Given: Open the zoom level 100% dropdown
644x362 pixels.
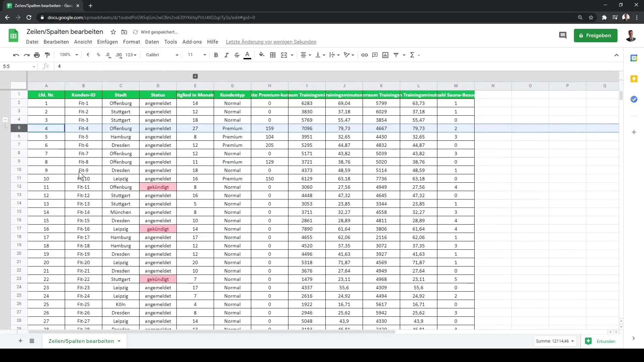Looking at the screenshot, I should coord(69,55).
